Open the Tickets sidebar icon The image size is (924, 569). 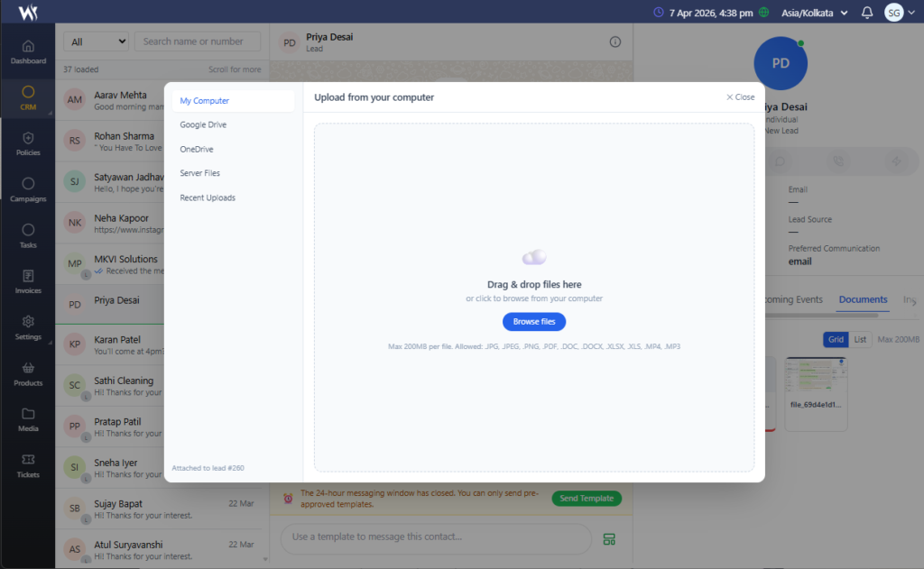(x=28, y=466)
